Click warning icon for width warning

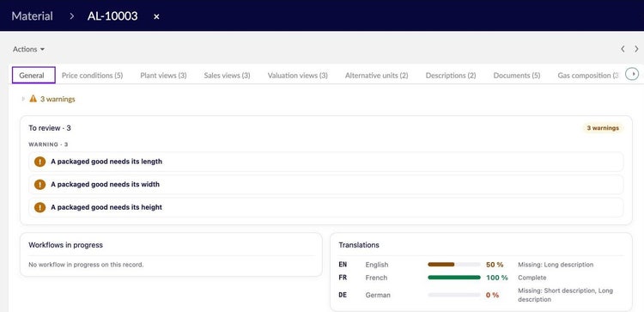[39, 185]
